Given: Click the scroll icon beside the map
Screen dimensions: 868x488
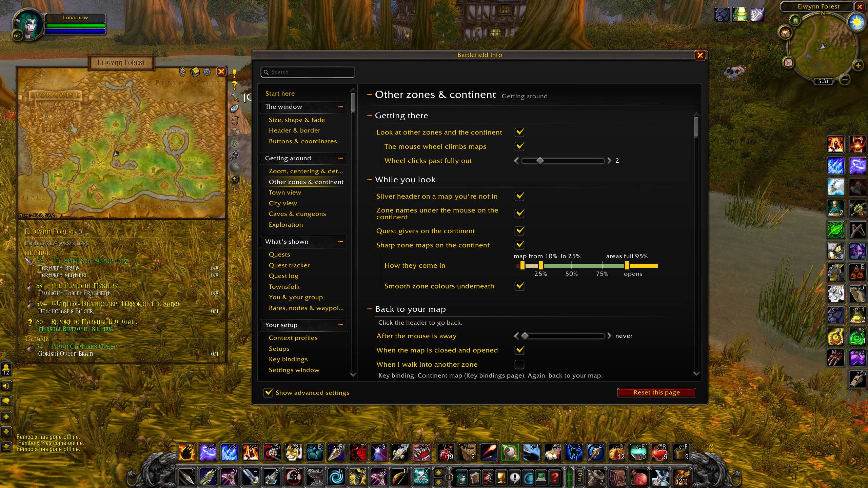Looking at the screenshot, I should point(235,120).
